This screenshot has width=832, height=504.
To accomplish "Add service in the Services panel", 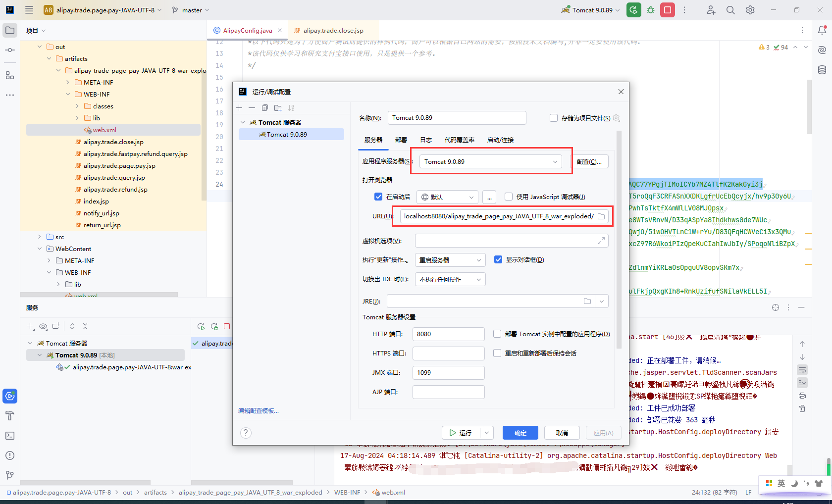I will click(x=30, y=326).
